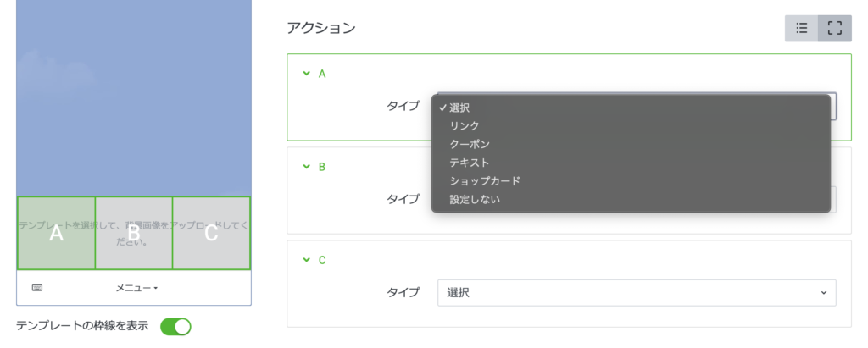Collapse section B with its green chevron
This screenshot has height=348, width=868.
coord(306,167)
